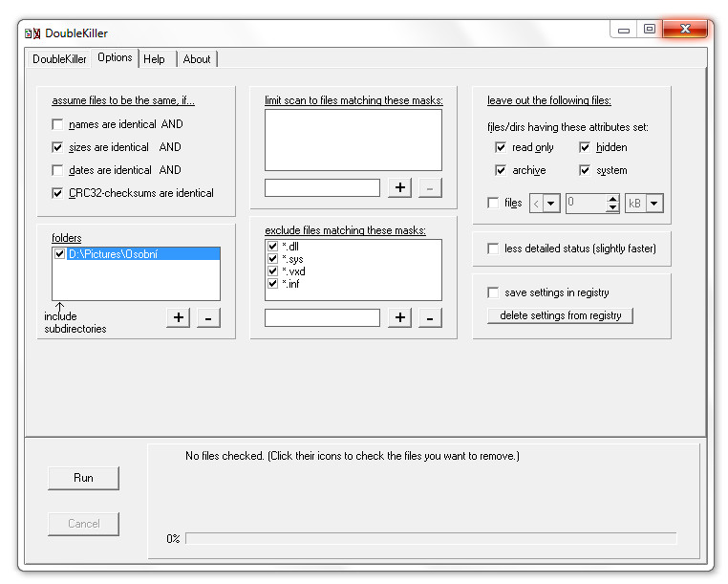Click inside the empty limit scan masks list
Image resolution: width=728 pixels, height=584 pixels.
(353, 140)
